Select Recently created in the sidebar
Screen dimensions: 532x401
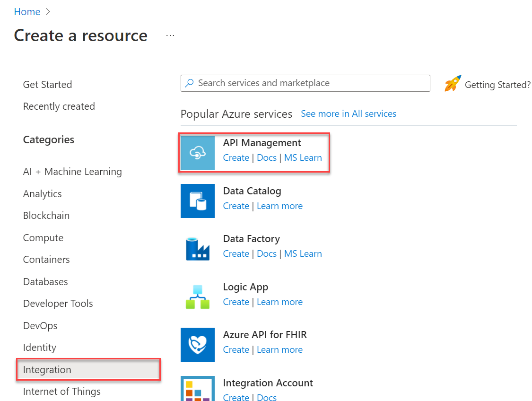coord(59,106)
